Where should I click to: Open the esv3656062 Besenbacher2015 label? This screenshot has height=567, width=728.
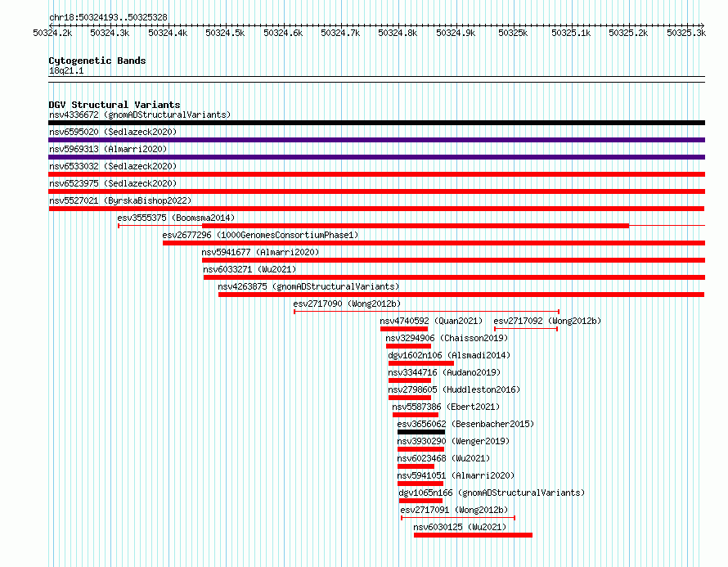(465, 424)
